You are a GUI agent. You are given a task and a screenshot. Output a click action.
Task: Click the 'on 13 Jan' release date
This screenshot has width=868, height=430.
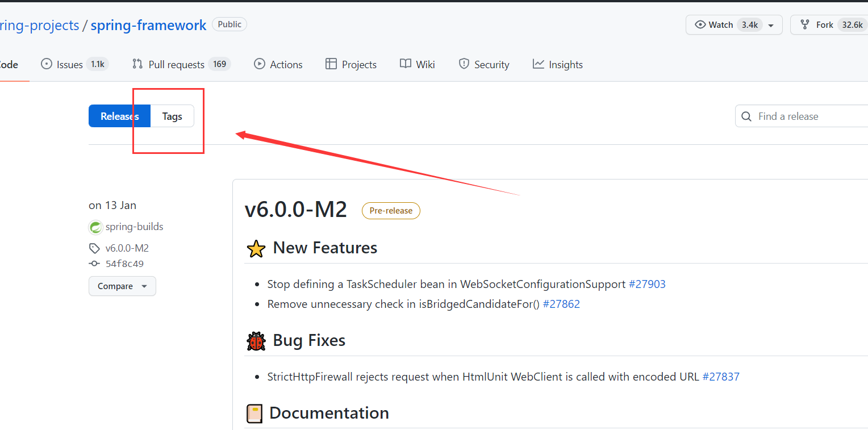coord(112,205)
